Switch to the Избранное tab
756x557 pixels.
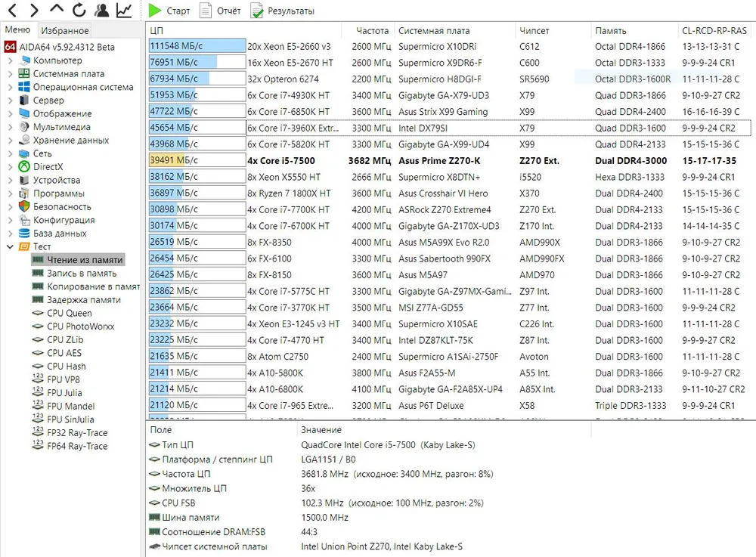(65, 31)
